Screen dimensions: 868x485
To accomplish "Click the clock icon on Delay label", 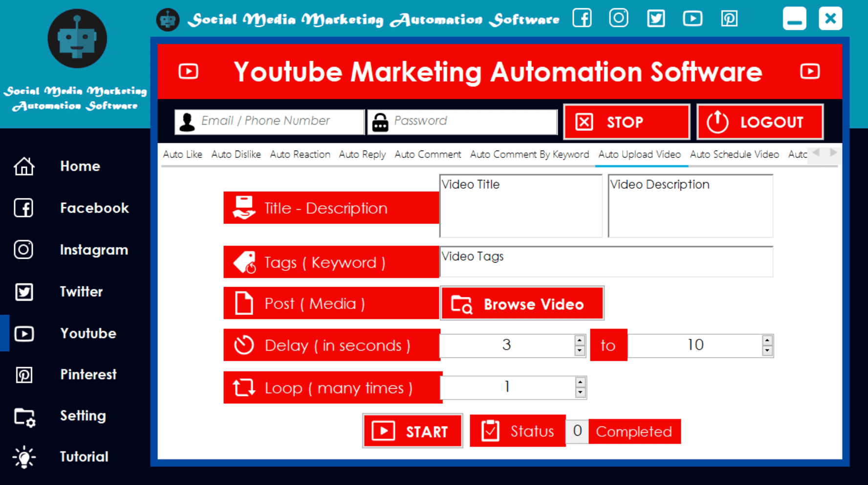I will 244,345.
